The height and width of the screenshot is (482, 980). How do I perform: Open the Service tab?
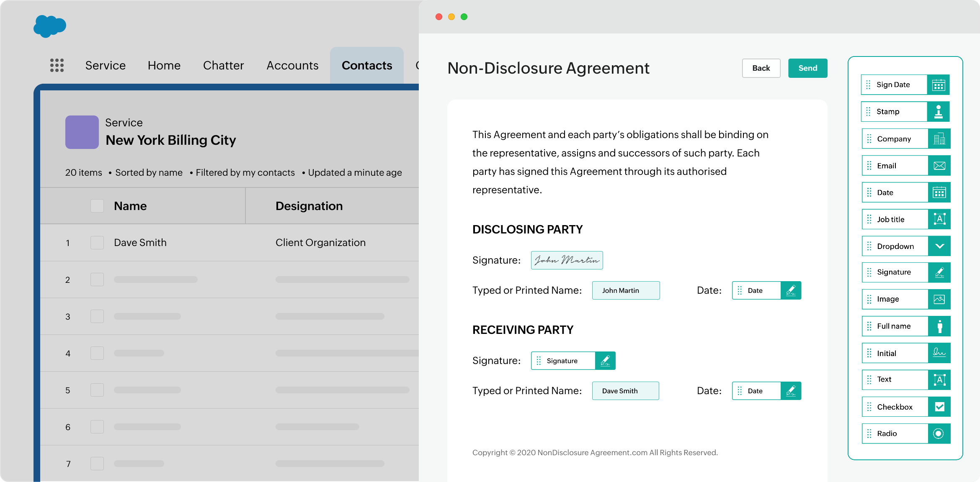[106, 65]
